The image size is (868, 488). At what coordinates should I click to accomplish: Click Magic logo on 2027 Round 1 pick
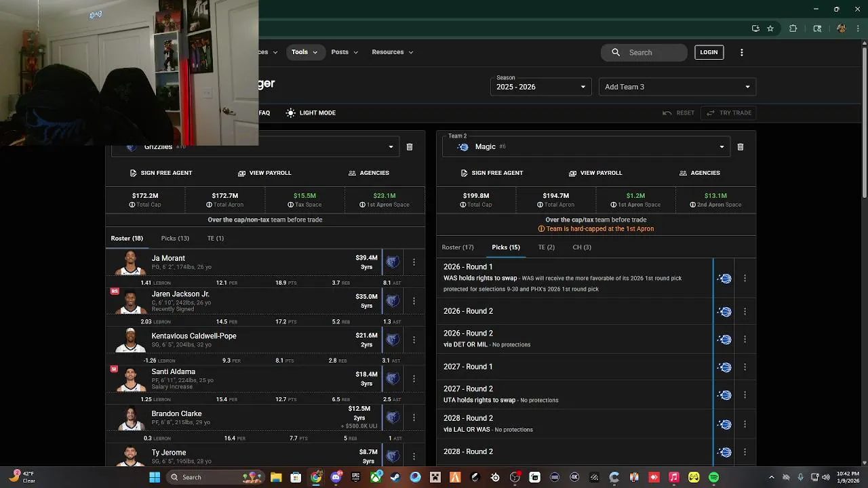tap(725, 367)
